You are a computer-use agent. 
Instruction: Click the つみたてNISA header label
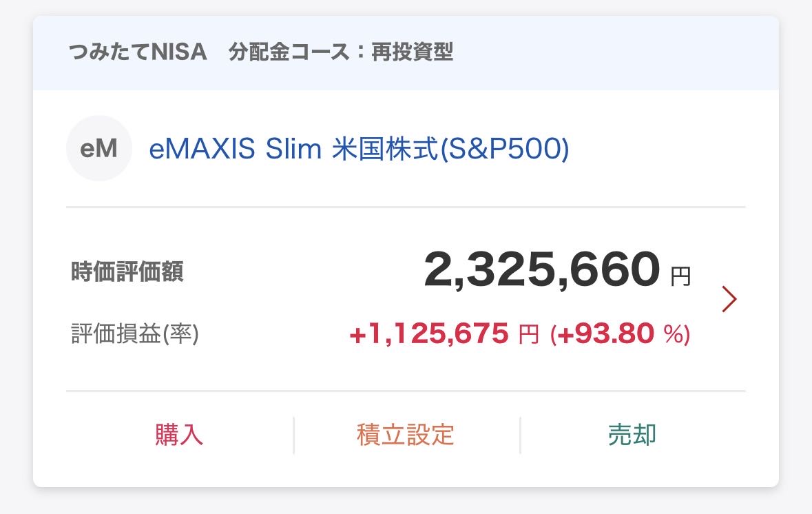click(138, 52)
